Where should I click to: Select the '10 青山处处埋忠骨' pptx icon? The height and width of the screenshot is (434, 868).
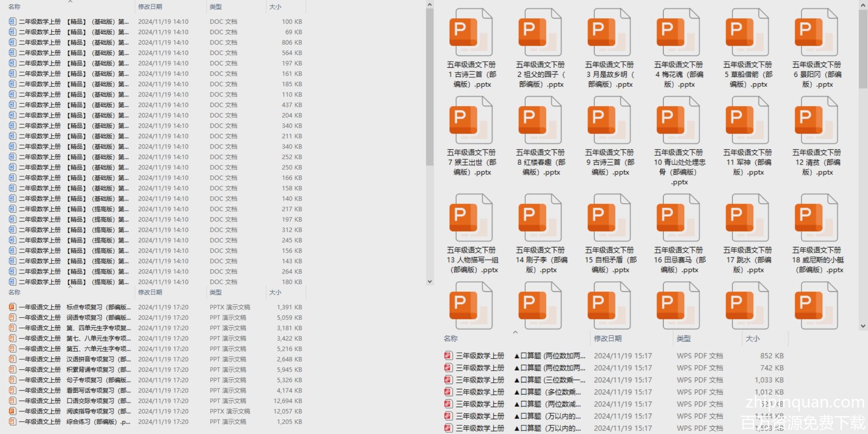[678, 121]
